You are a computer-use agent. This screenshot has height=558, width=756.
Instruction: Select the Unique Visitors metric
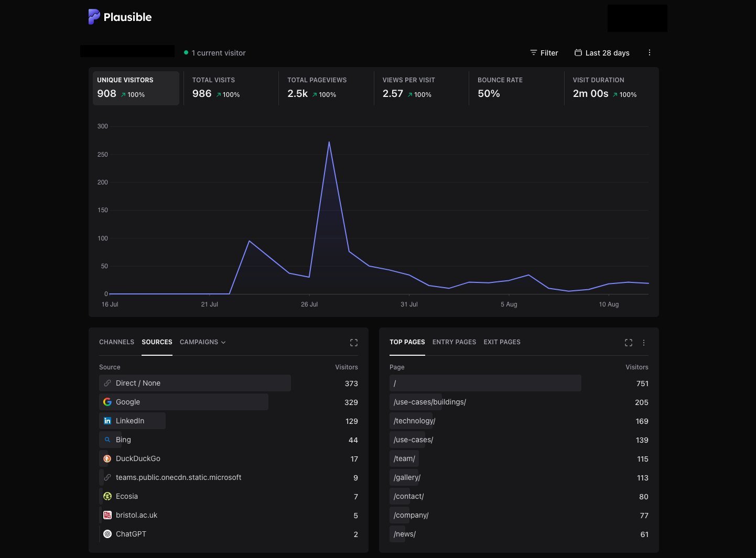tap(136, 88)
